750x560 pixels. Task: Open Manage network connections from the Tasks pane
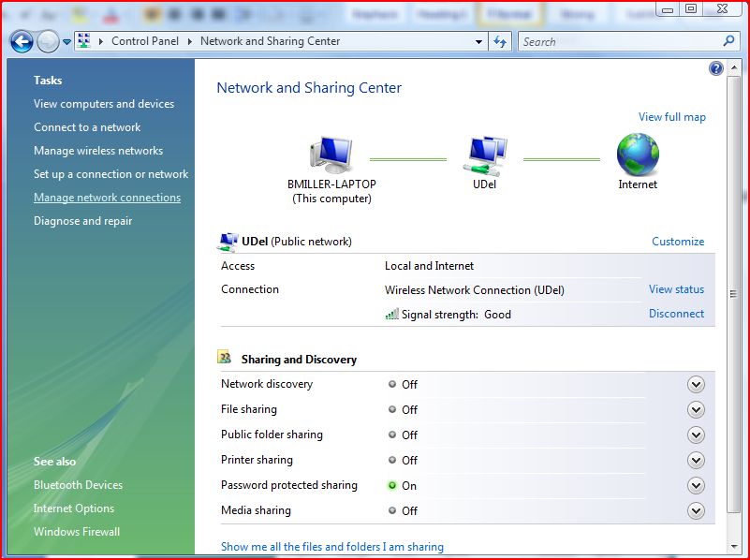(x=107, y=197)
